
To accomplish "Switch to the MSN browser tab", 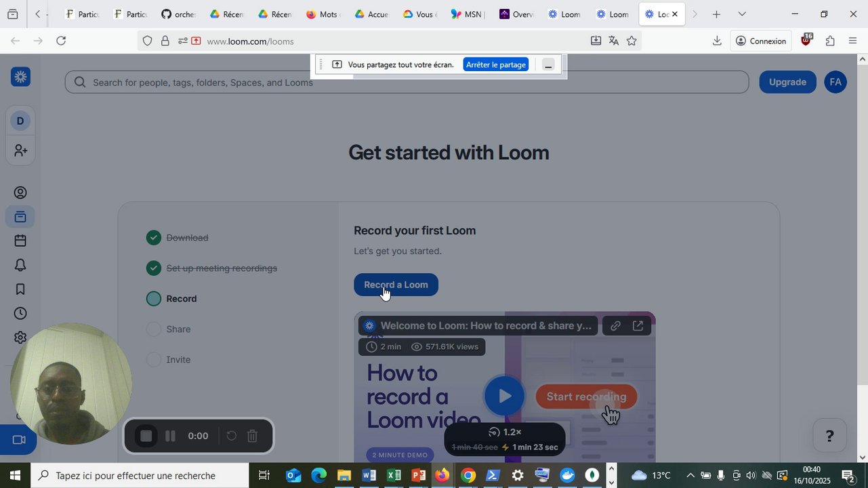I will [x=468, y=14].
